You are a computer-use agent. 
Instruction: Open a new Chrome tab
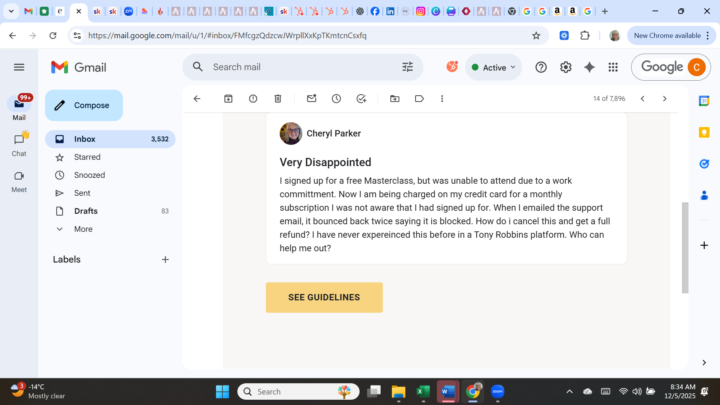coord(605,11)
